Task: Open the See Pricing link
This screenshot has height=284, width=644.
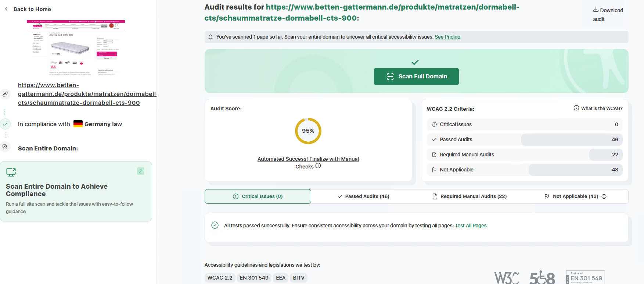Action: 447,37
